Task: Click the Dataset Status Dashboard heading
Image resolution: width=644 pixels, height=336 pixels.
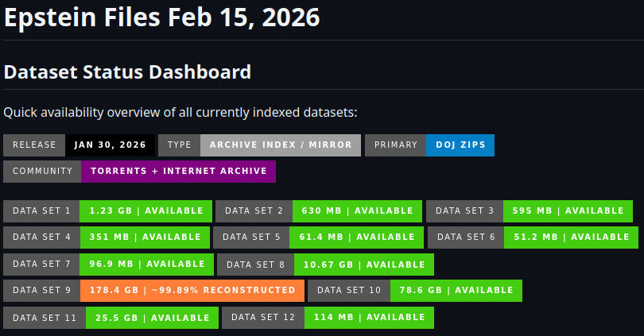Action: (x=127, y=72)
